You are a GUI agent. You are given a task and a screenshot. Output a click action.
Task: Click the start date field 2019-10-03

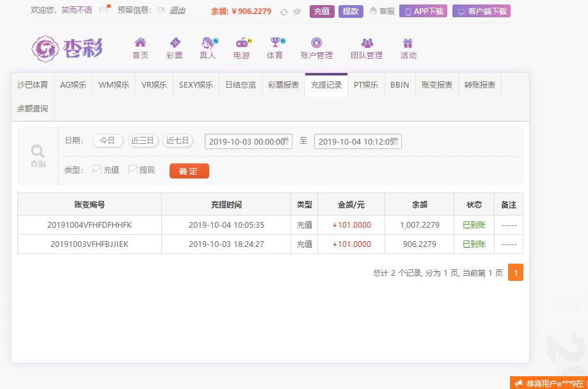click(248, 141)
